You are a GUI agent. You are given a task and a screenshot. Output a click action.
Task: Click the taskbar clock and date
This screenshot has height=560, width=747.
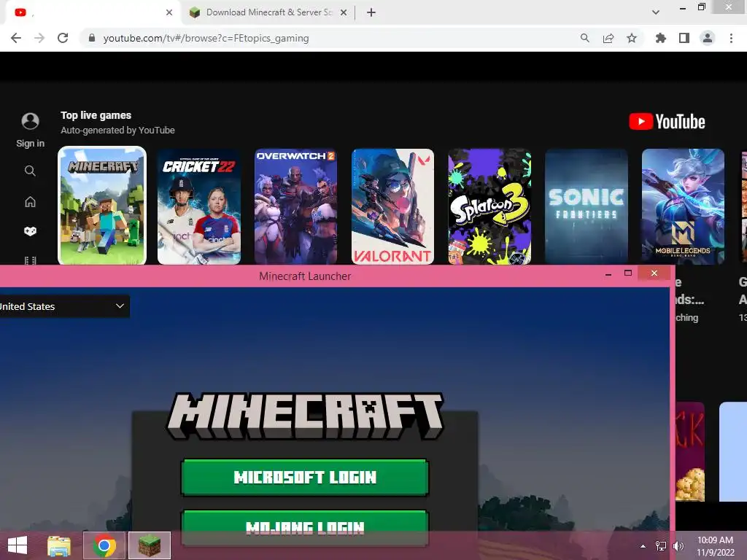[715, 546]
